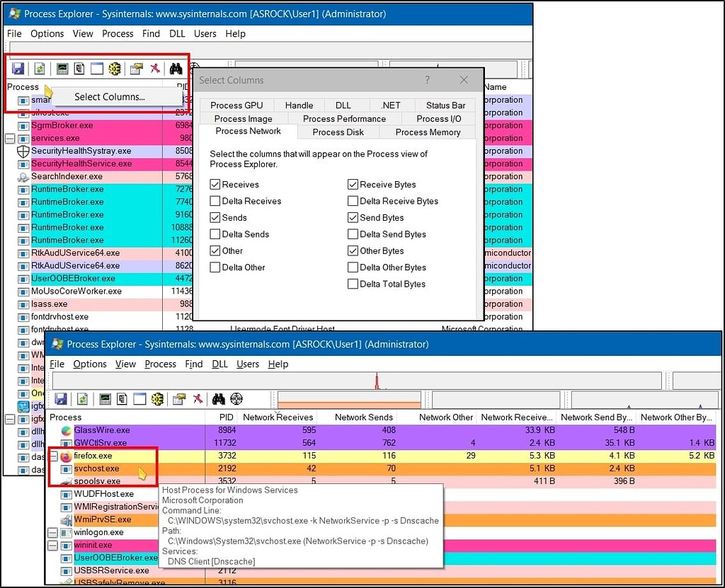
Task: Click the yellow gear icon in the bottom window toolbar
Action: 157,399
